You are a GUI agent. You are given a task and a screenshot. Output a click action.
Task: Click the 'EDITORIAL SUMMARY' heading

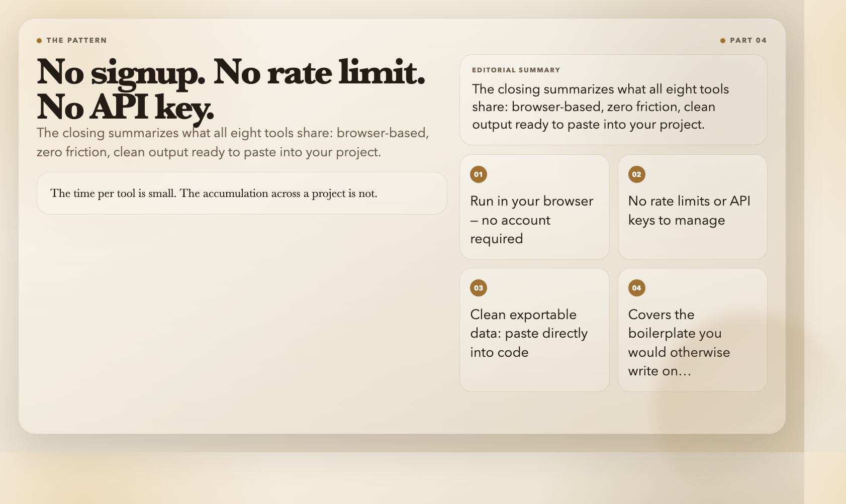516,70
